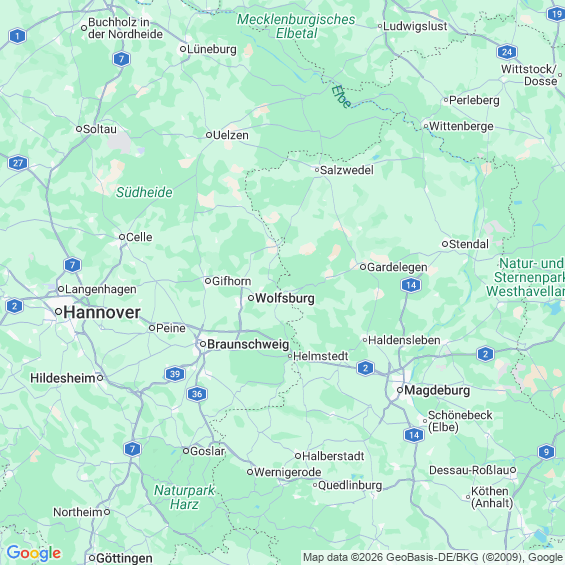Click the Lüneburg town label
This screenshot has width=565, height=565.
tap(212, 49)
